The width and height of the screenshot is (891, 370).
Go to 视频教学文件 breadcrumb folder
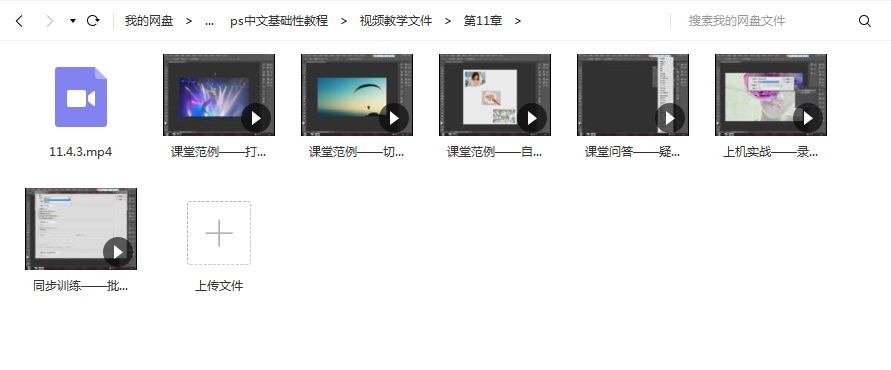(395, 21)
